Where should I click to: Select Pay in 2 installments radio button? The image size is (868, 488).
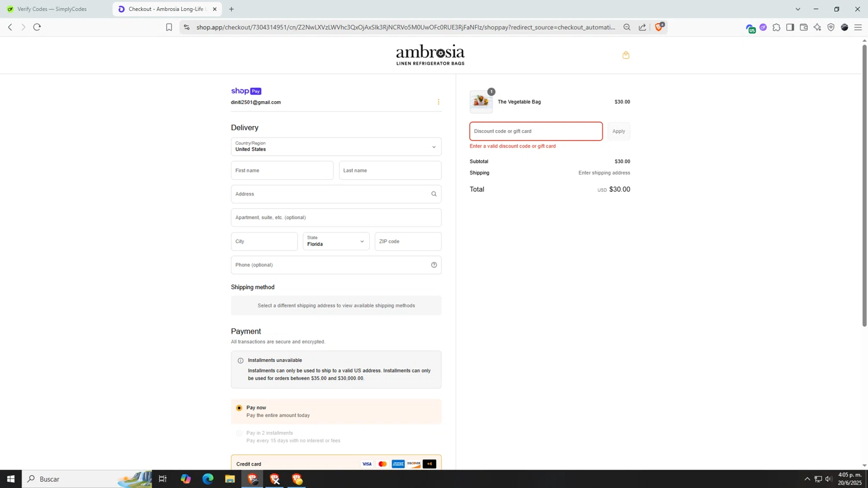point(239,433)
